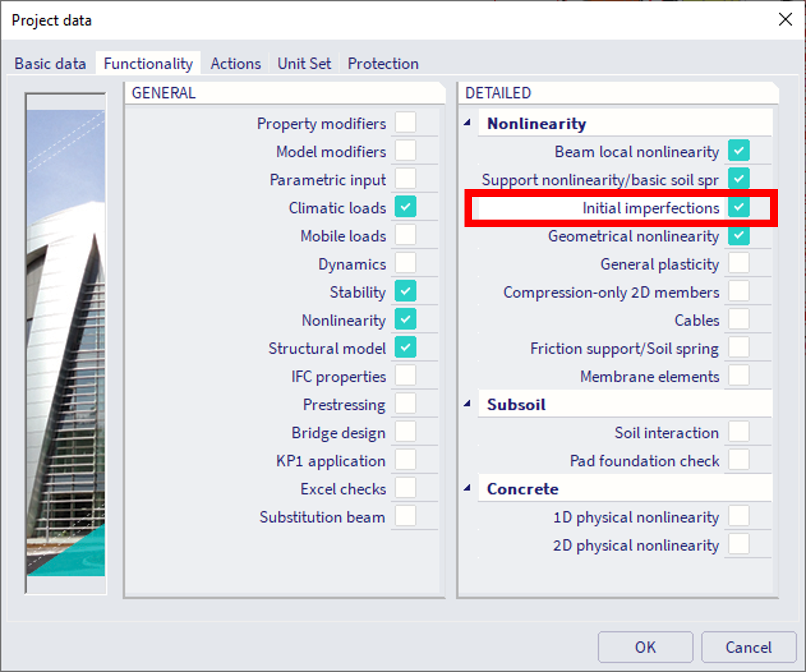The height and width of the screenshot is (672, 806).
Task: Switch to the Basic data tab
Action: (50, 63)
